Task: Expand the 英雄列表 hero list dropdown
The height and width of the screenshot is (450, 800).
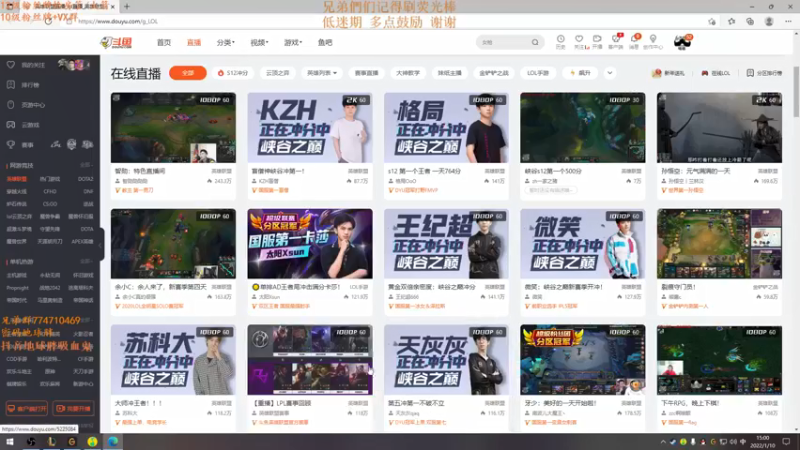Action: coord(322,73)
